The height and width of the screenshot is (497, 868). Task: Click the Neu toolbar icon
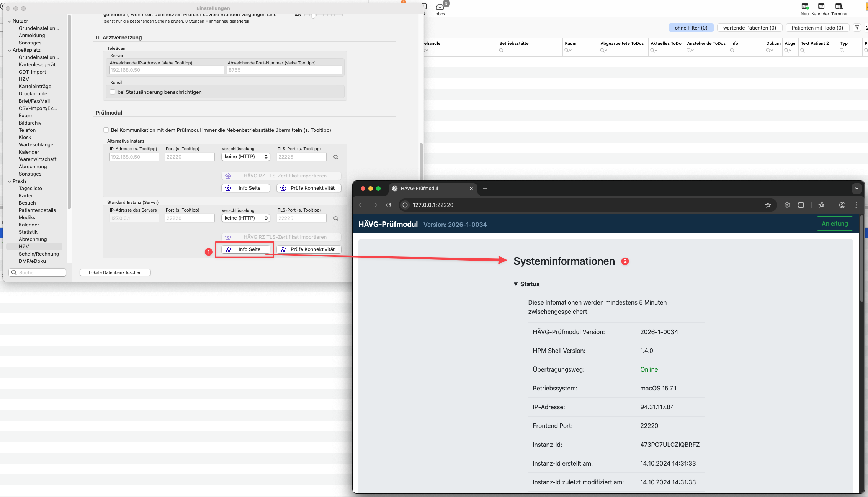coord(805,7)
